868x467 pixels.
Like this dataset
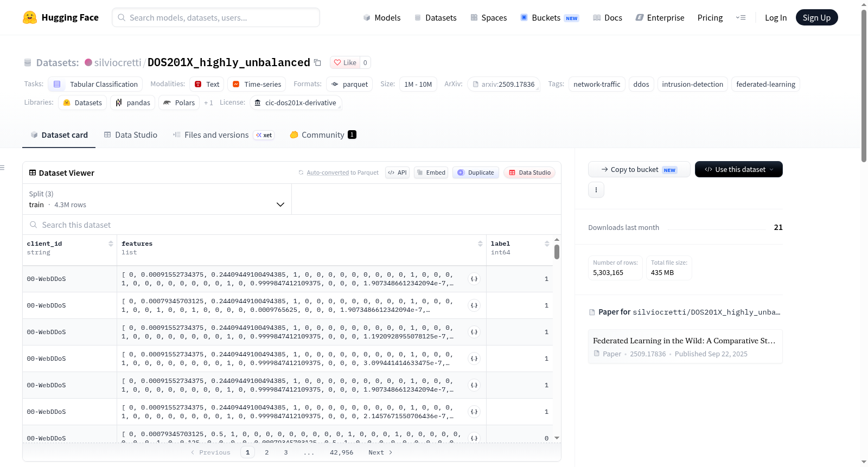click(x=345, y=62)
